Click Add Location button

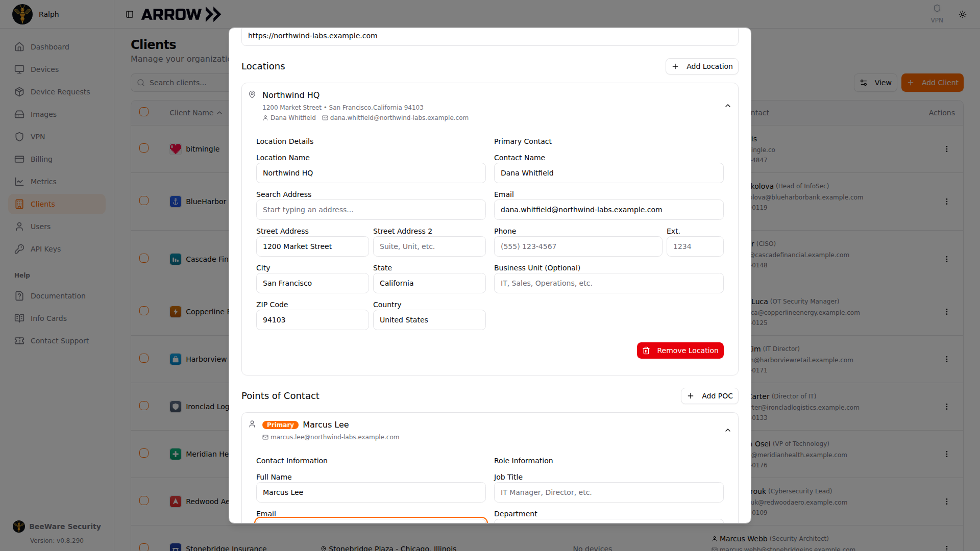702,66
